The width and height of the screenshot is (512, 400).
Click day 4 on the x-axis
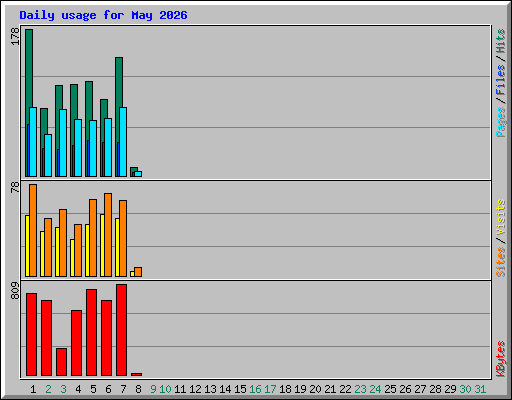pyautogui.click(x=78, y=389)
